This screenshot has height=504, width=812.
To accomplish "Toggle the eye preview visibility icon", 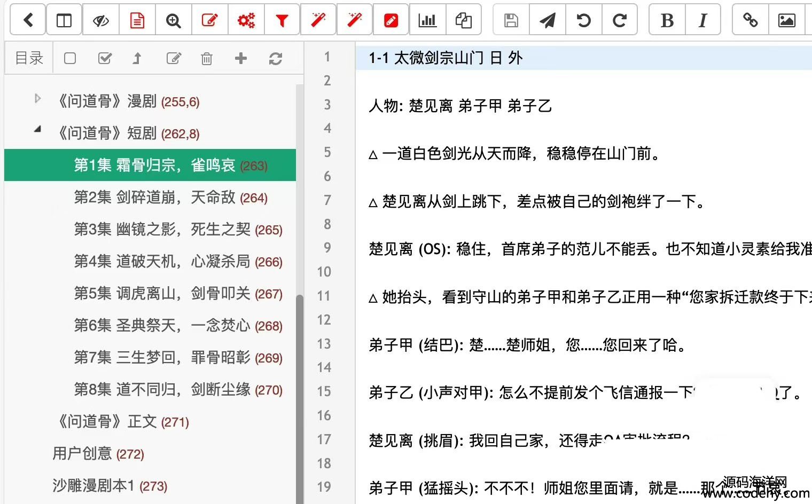I will (100, 20).
